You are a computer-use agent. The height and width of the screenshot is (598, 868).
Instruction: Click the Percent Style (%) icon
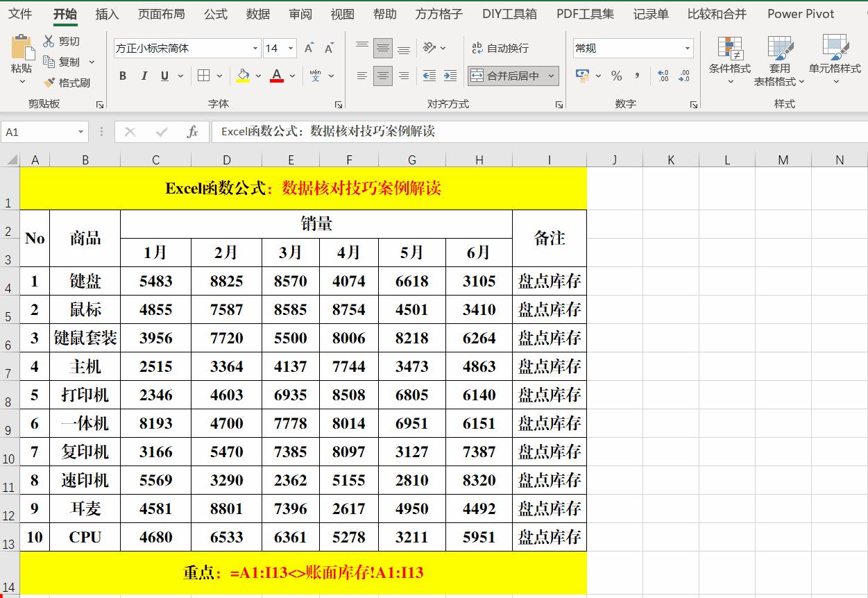[x=616, y=76]
